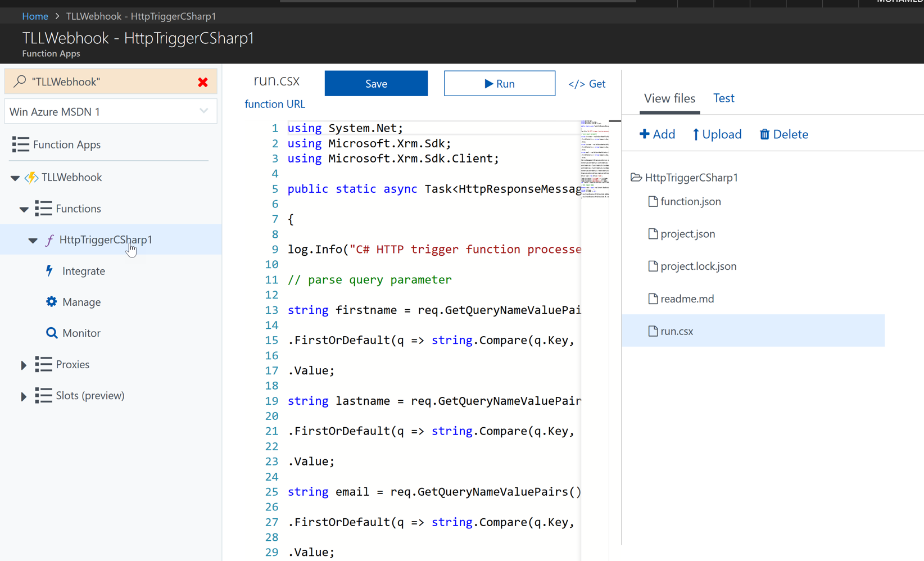Collapse the TLLWebhook app tree node
Viewport: 924px width, 561px height.
coord(15,178)
